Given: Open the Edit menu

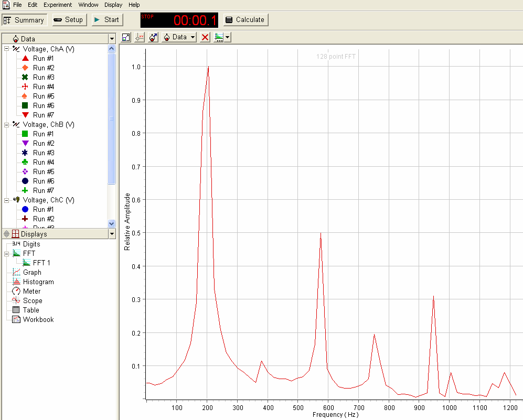Looking at the screenshot, I should (x=33, y=5).
